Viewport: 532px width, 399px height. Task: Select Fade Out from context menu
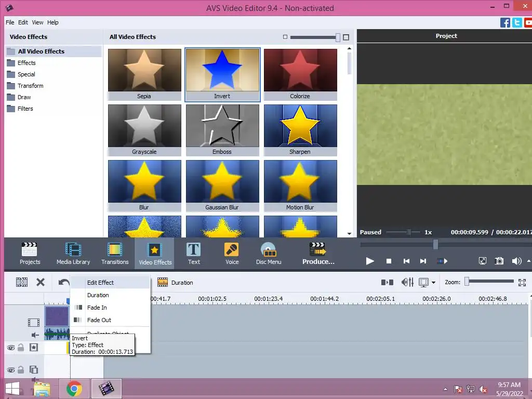click(110, 320)
